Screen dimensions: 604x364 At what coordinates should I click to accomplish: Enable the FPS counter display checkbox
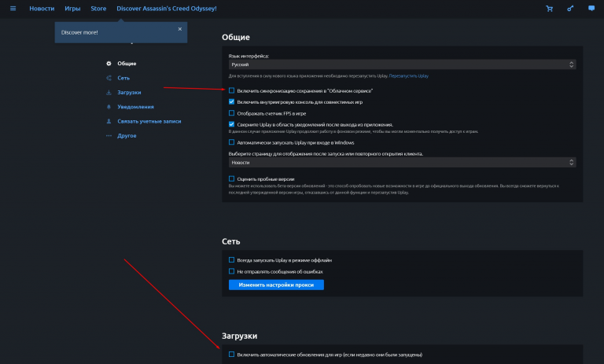(x=231, y=113)
